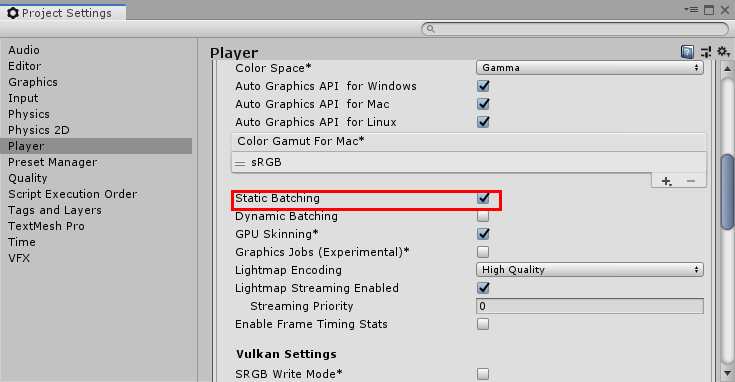Image resolution: width=735 pixels, height=382 pixels.
Task: Click the Dynamic Batching label
Action: pos(286,217)
